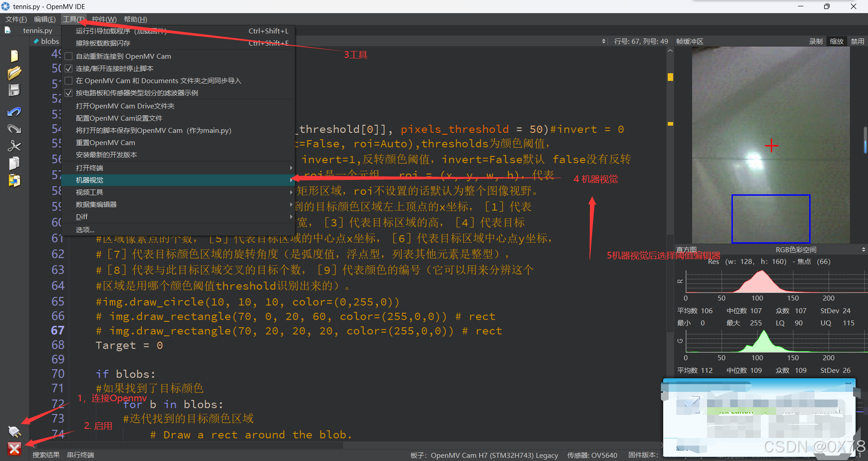Click the 传感器: OV5640 status entry
The height and width of the screenshot is (461, 868).
coord(592,455)
